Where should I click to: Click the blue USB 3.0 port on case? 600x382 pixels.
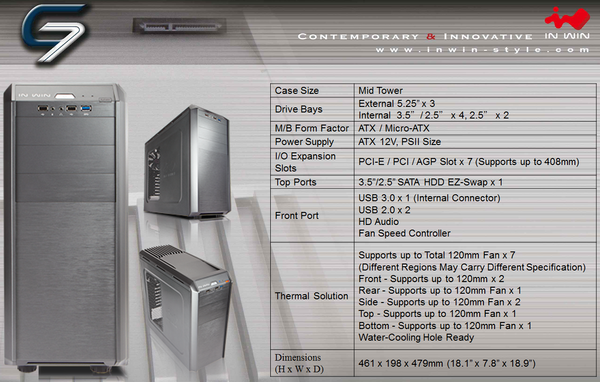pyautogui.click(x=86, y=109)
